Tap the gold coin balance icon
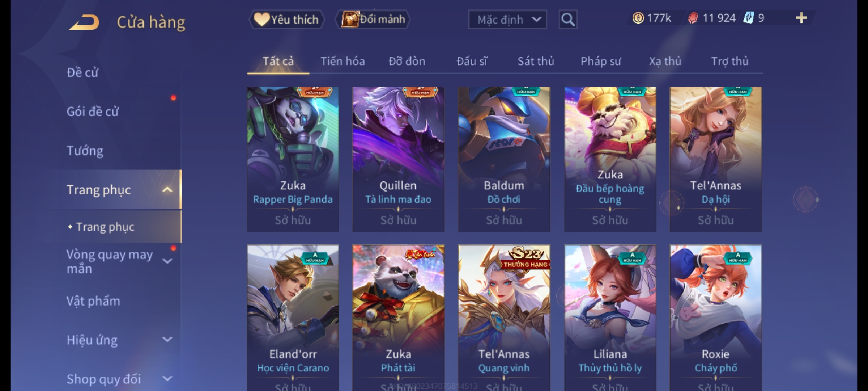Viewport: 868px width, 391px height. (x=638, y=18)
